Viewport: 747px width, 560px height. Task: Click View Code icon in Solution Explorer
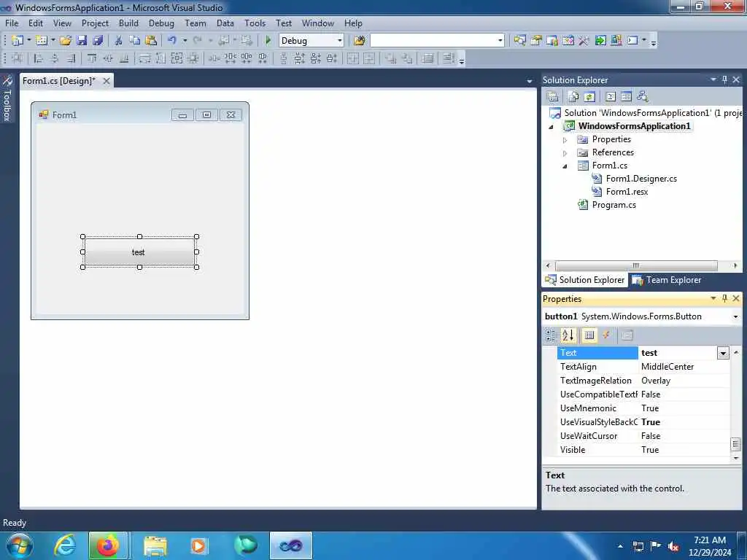[x=611, y=97]
